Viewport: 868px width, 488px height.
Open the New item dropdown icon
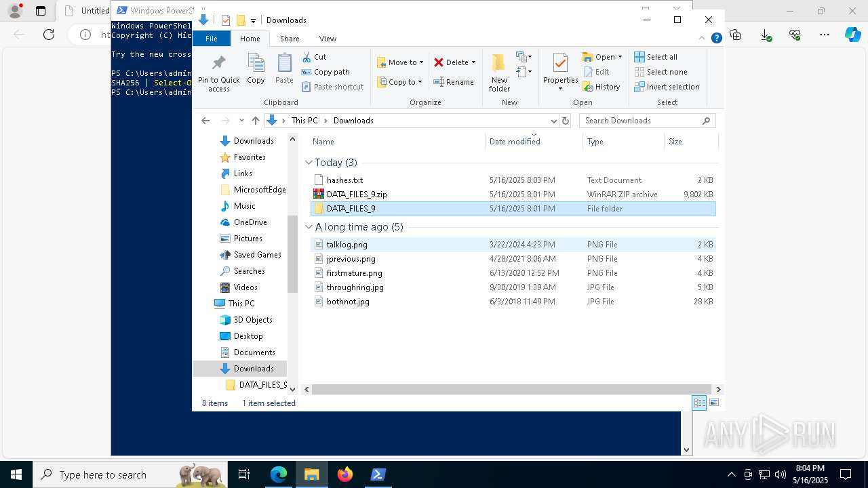pos(524,57)
